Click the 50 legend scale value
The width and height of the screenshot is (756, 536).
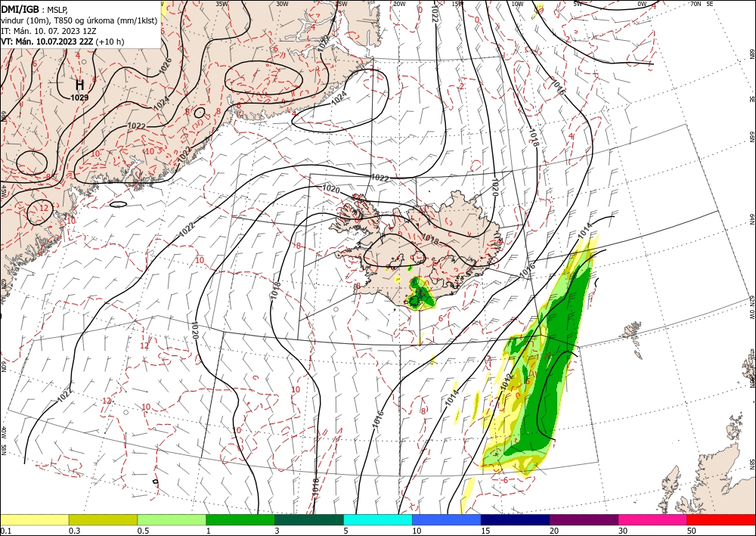[692, 531]
